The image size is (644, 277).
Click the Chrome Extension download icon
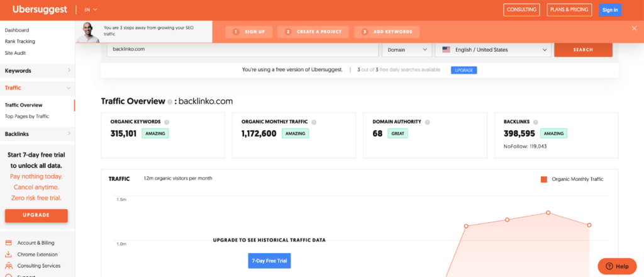click(9, 254)
